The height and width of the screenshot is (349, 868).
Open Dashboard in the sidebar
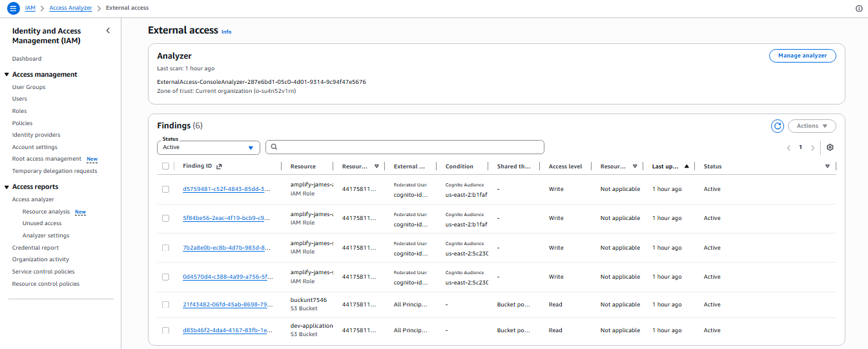click(26, 59)
